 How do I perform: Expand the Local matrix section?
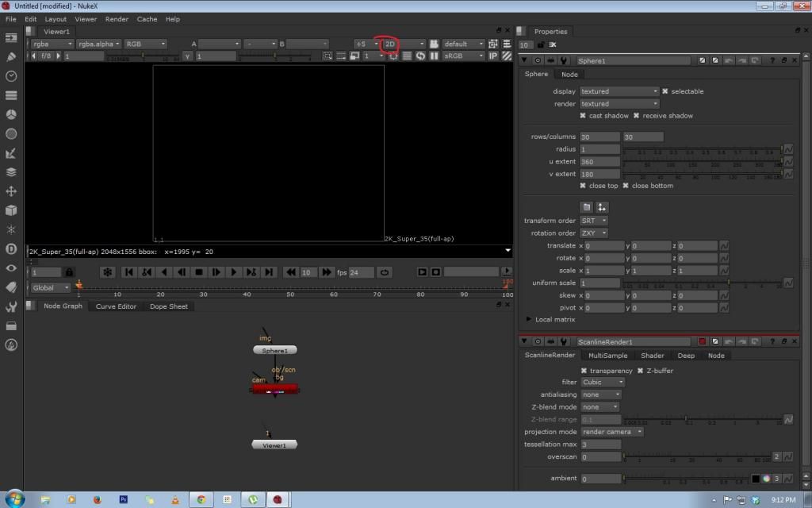pyautogui.click(x=529, y=319)
